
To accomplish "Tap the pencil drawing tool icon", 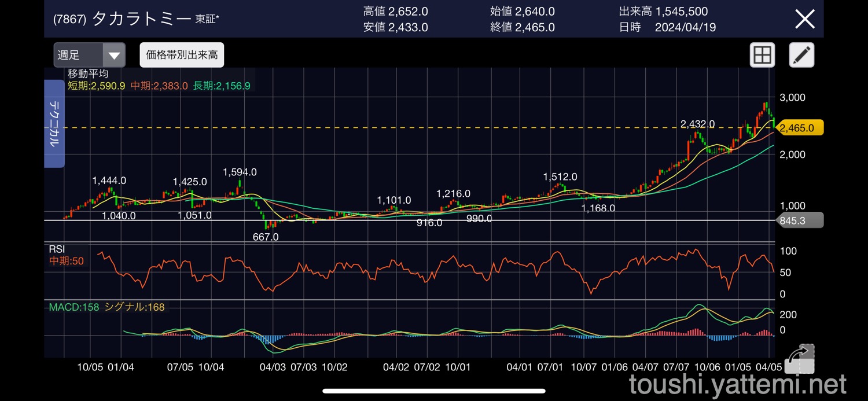I will pyautogui.click(x=801, y=56).
